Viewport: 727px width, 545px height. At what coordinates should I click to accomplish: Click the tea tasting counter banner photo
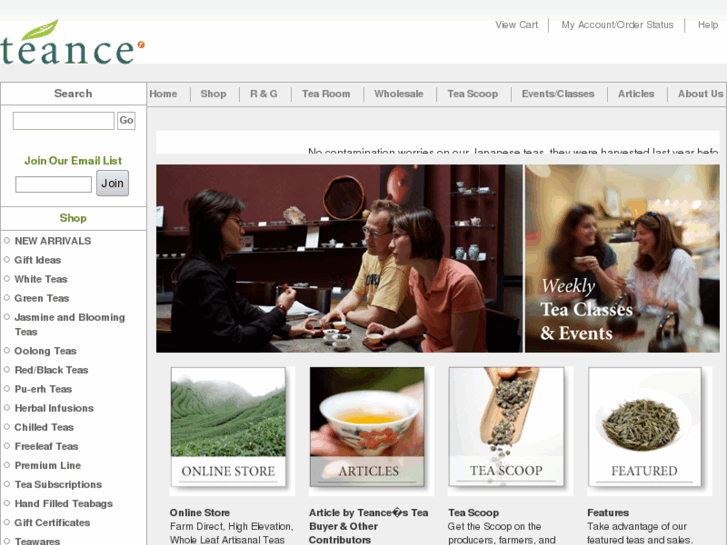tap(339, 258)
